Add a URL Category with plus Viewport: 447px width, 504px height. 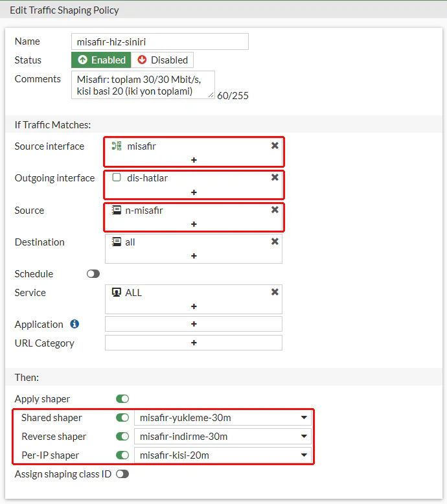tap(194, 343)
